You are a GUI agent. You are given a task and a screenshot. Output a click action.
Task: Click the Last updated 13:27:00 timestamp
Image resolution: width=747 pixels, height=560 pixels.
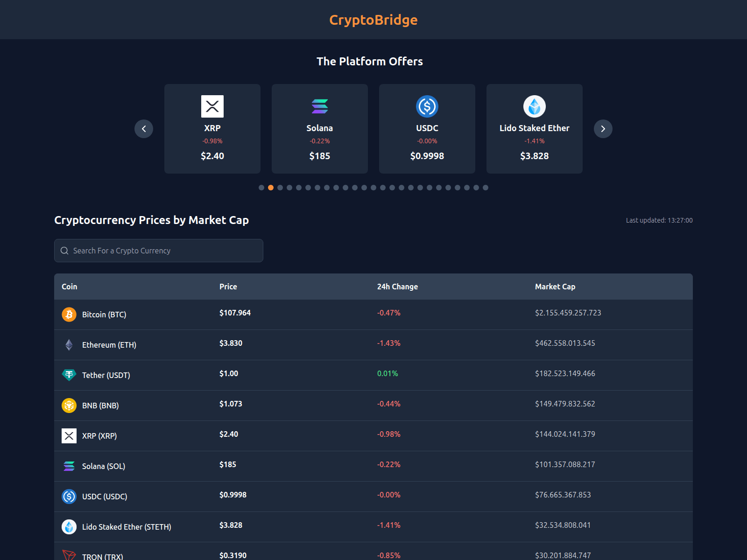pos(659,220)
